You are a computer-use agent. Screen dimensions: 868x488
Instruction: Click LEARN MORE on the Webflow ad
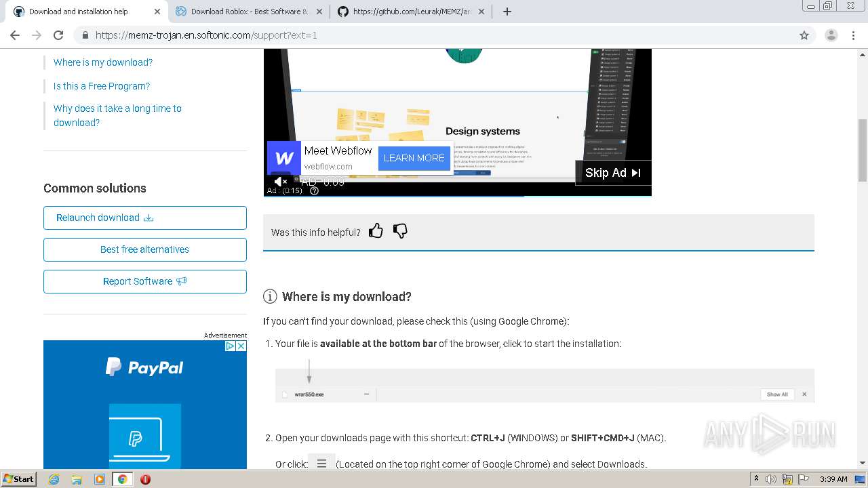coord(414,158)
